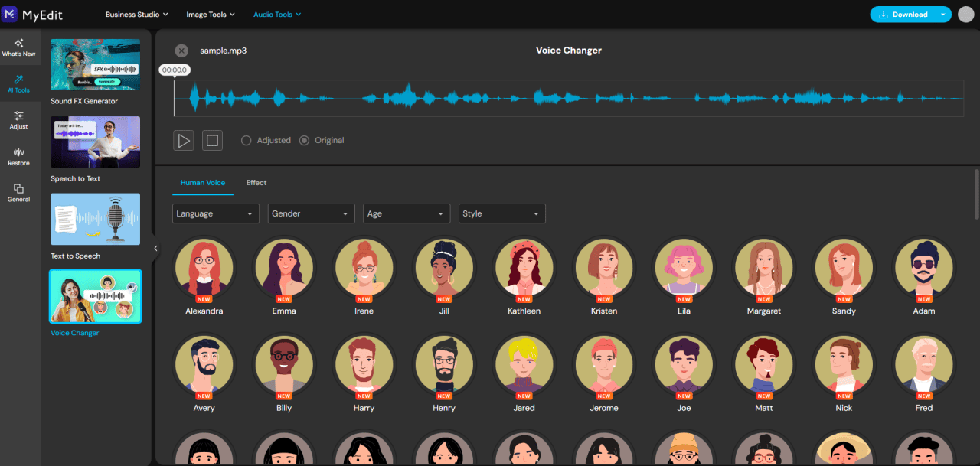Select the Kristen voice avatar

tap(604, 267)
